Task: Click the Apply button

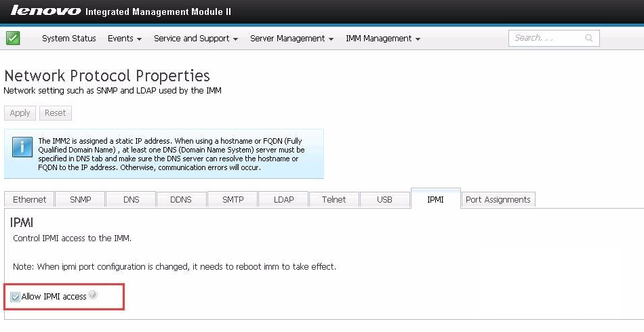Action: click(x=20, y=113)
